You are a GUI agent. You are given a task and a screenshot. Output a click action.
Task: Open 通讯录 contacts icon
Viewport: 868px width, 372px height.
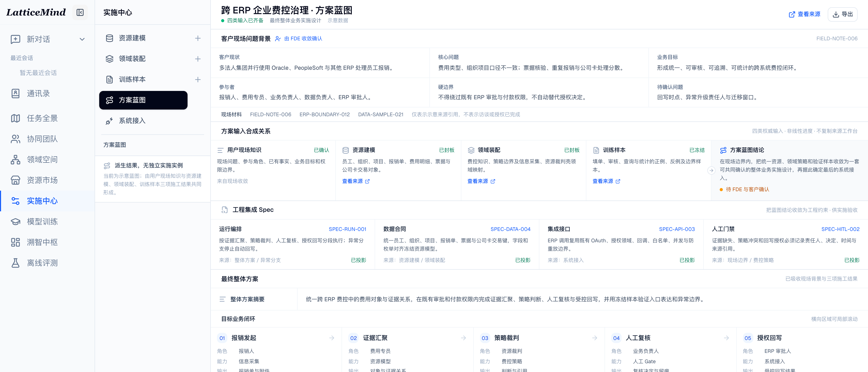pos(16,94)
